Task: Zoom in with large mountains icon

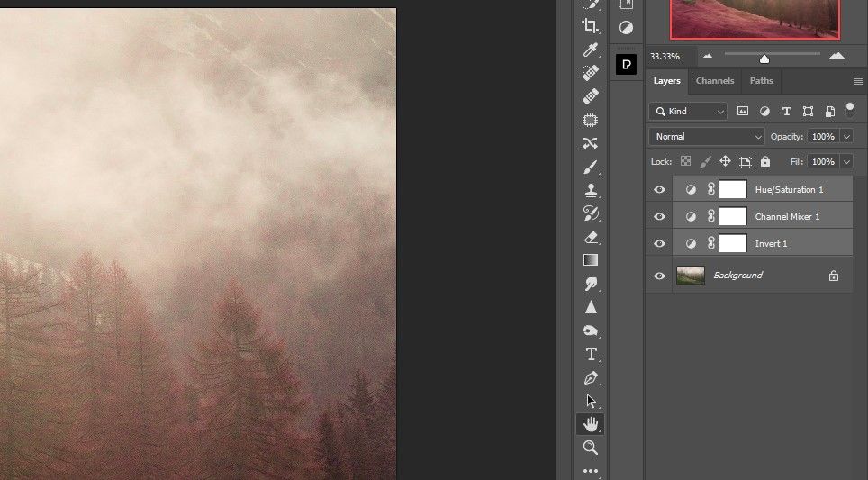Action: click(x=836, y=55)
